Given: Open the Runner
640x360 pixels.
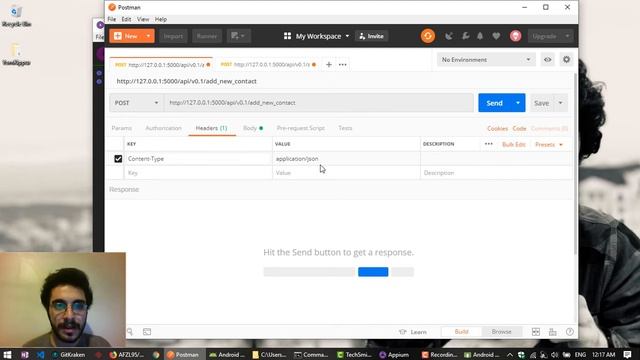Looking at the screenshot, I should [x=207, y=36].
